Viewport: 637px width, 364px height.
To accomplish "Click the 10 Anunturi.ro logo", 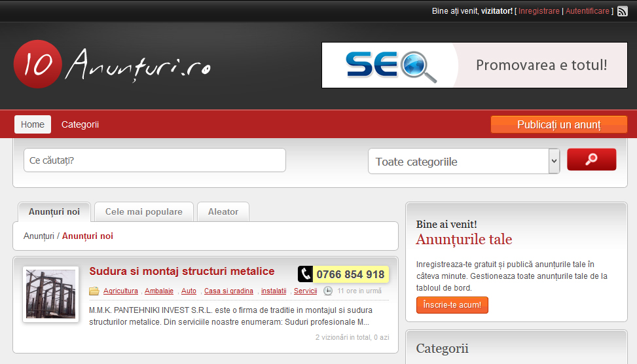I will tap(112, 64).
